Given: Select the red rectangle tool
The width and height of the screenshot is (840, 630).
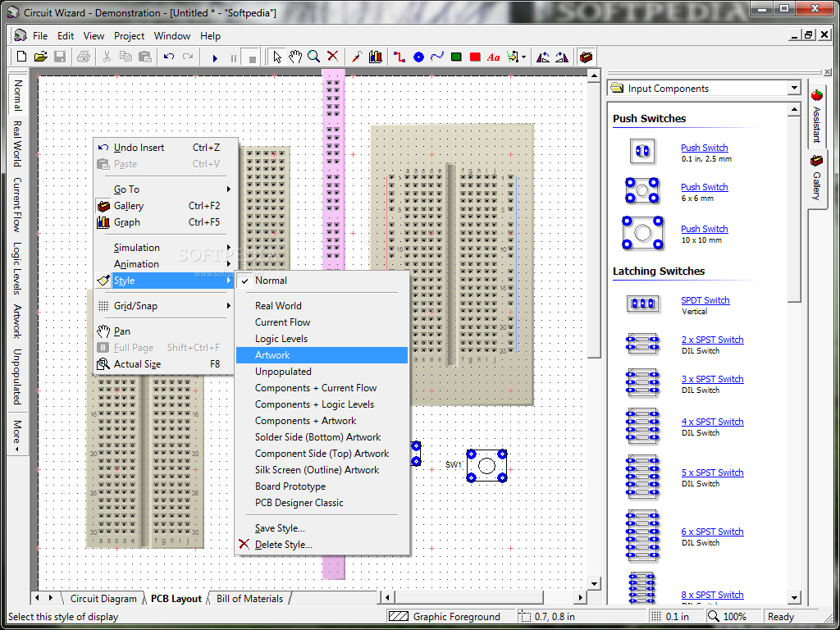Looking at the screenshot, I should pyautogui.click(x=475, y=57).
